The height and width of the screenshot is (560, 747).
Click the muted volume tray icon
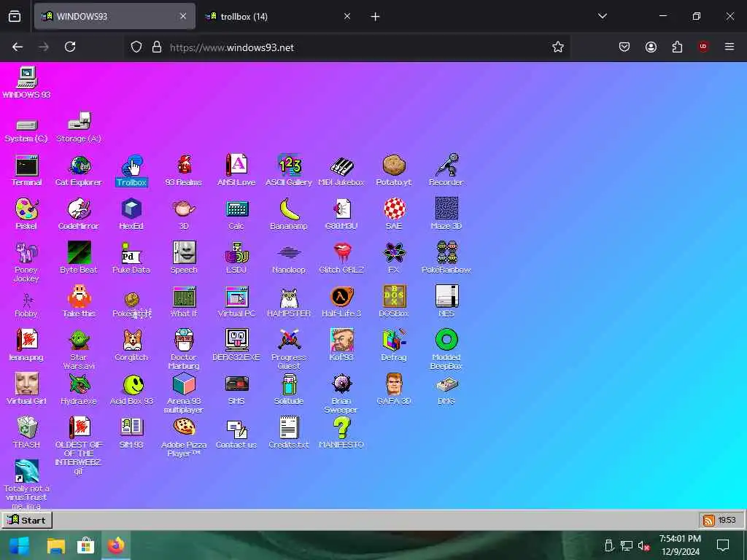point(643,545)
